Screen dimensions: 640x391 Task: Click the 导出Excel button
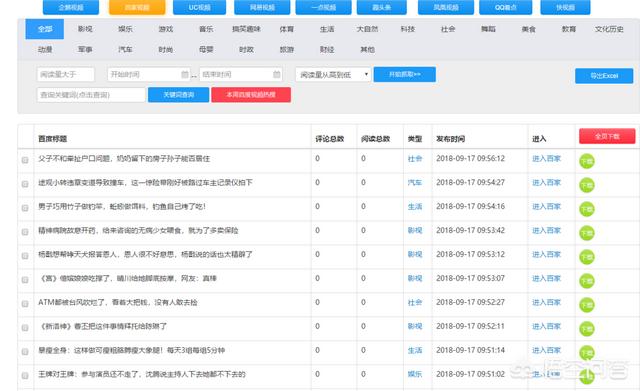point(604,76)
